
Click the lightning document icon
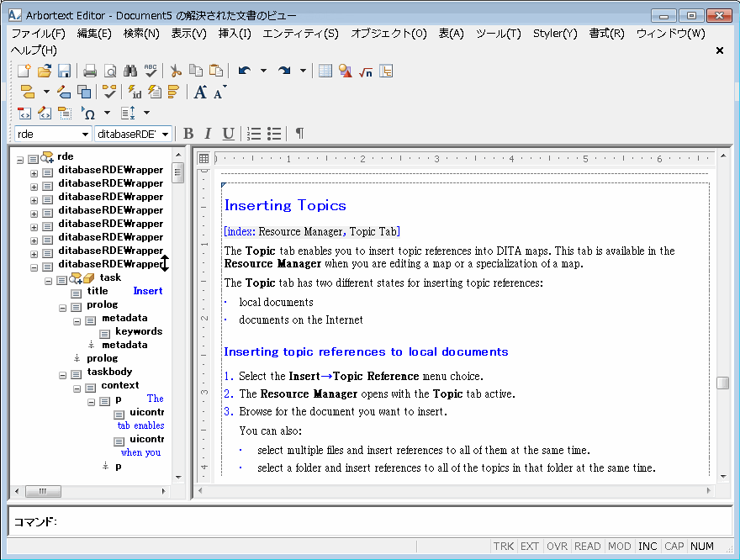click(x=155, y=92)
